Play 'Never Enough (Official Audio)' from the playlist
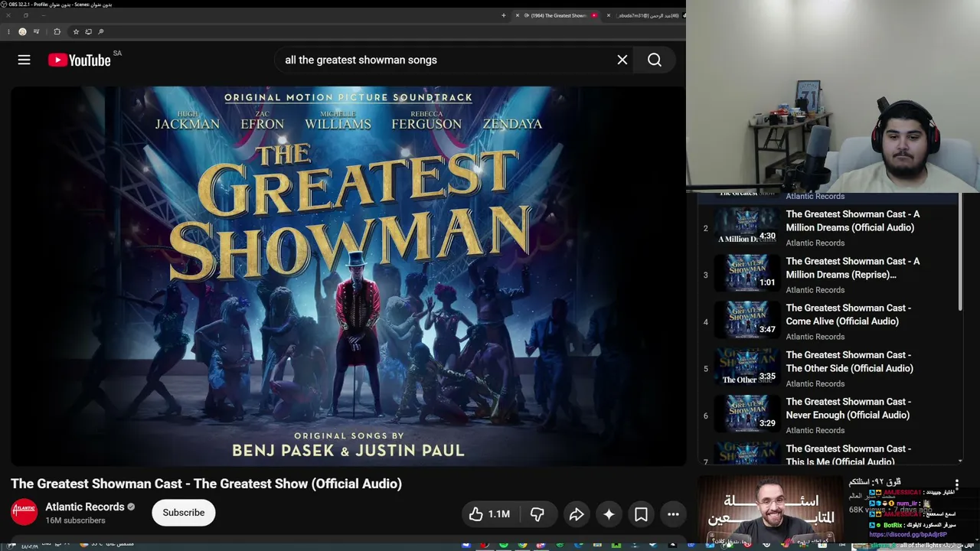The height and width of the screenshot is (551, 980). tap(848, 409)
